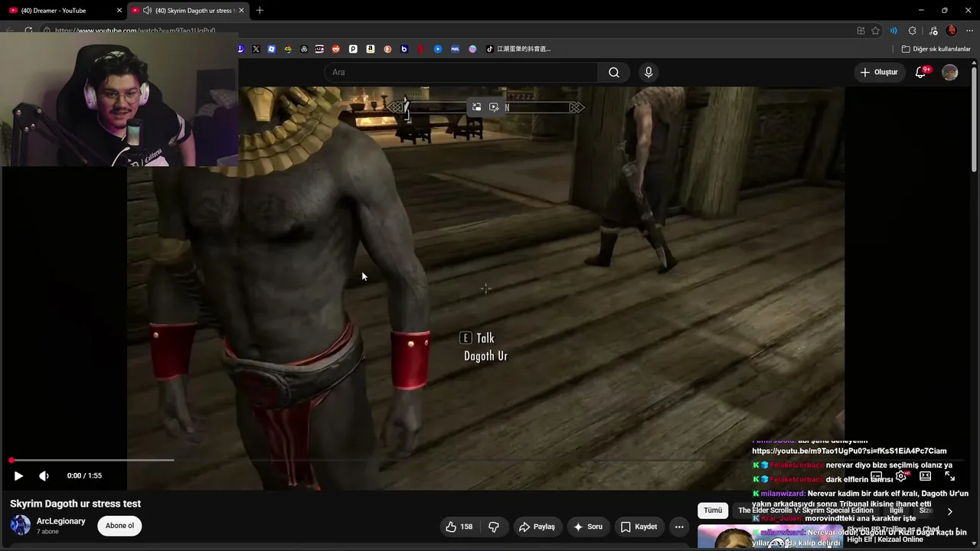Open the X (Twitter) bookmark
This screenshot has height=551, width=980.
tap(256, 49)
